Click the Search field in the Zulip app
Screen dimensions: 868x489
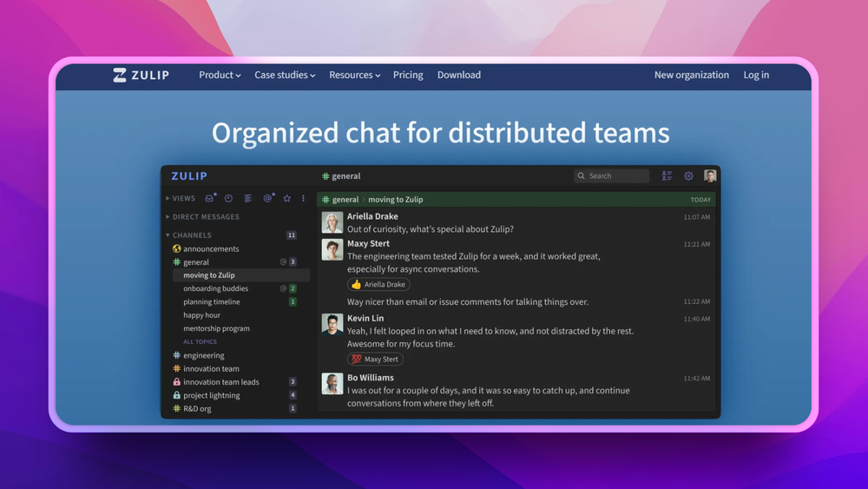coord(611,175)
